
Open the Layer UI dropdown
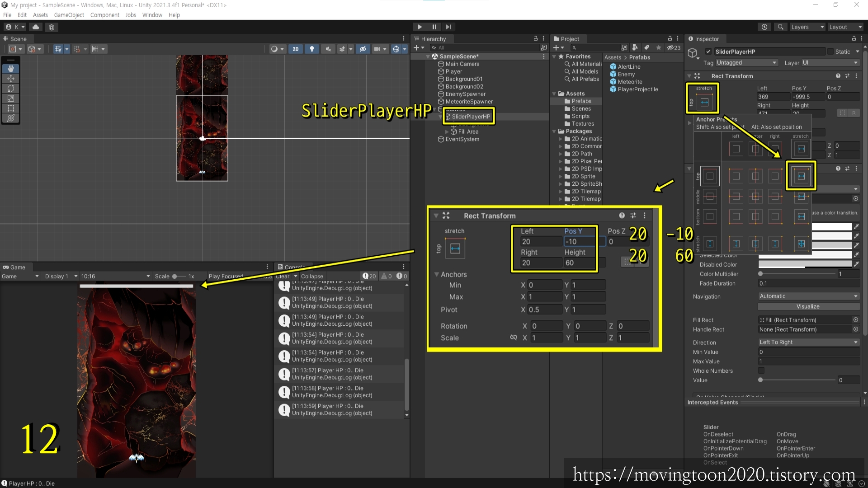point(830,63)
